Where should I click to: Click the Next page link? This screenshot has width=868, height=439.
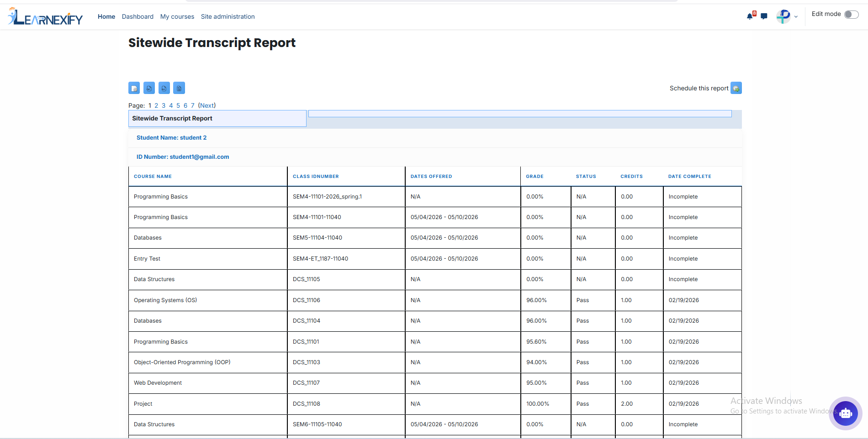click(x=207, y=105)
